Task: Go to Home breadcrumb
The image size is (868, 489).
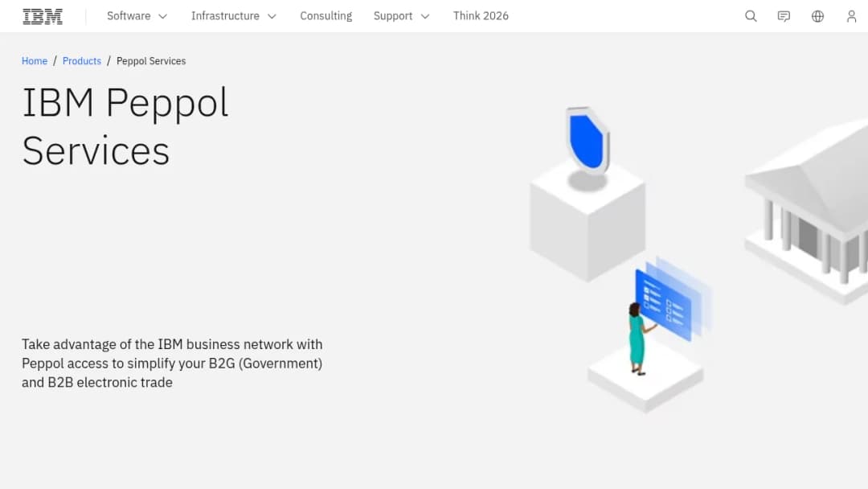Action: (x=35, y=61)
